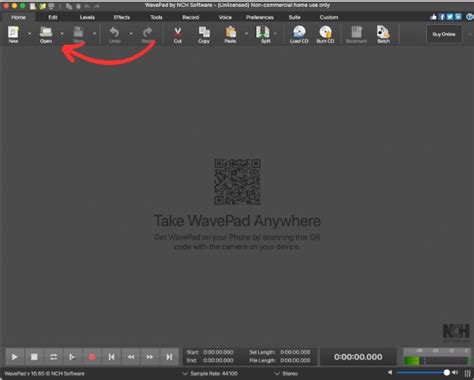Open the Voice tab
This screenshot has width=474, height=380.
(225, 17)
